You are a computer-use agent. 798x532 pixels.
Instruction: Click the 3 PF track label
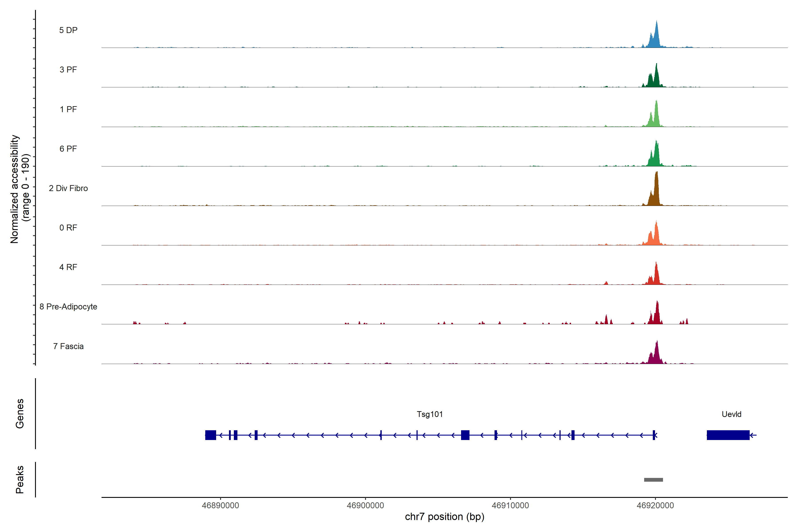pos(68,70)
